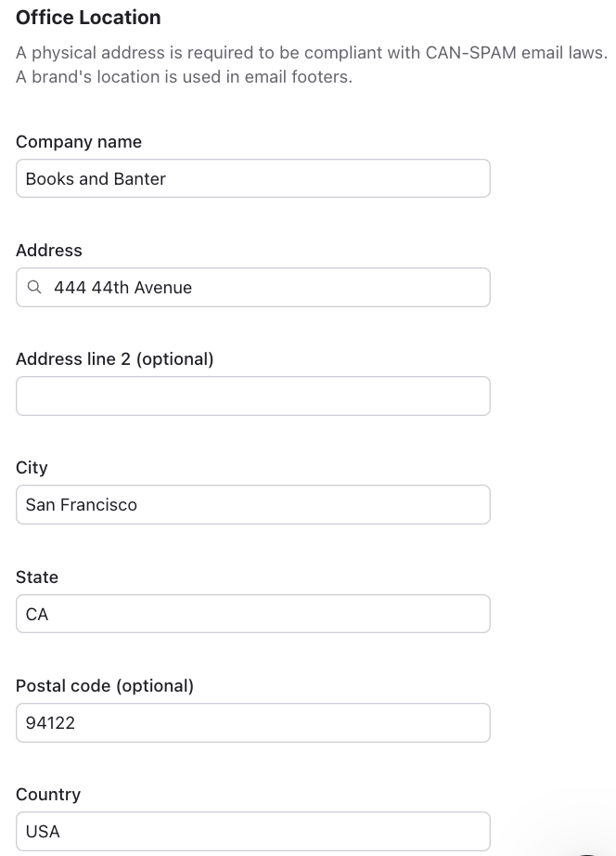This screenshot has height=856, width=616.
Task: Click the "Address line 2" label text
Action: (73, 359)
